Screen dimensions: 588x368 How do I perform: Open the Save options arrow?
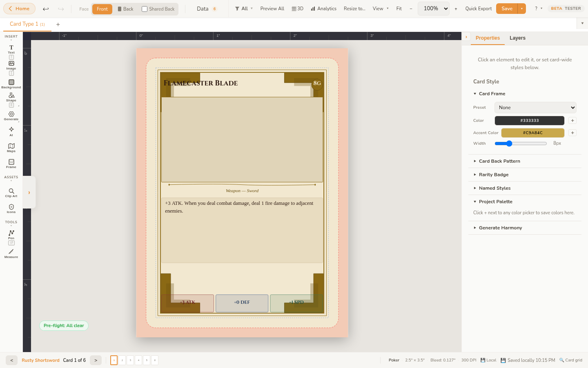coord(522,9)
